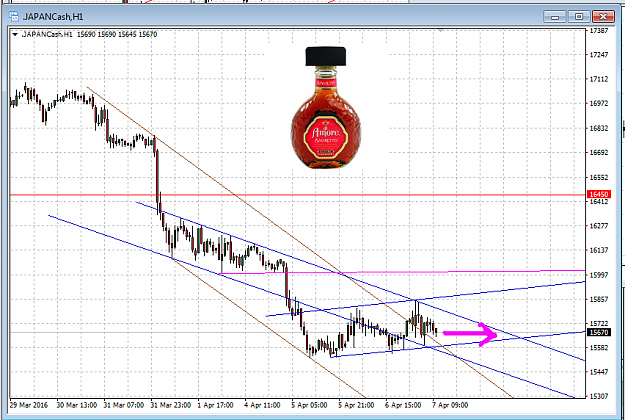Click the 16552 price scale value
Screen dimensions: 625x420
(599, 177)
